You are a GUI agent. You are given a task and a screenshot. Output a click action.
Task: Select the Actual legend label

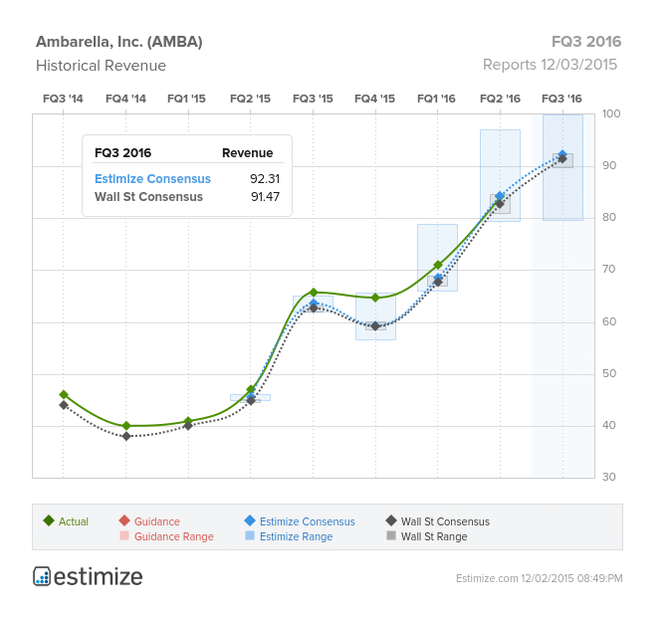74,521
